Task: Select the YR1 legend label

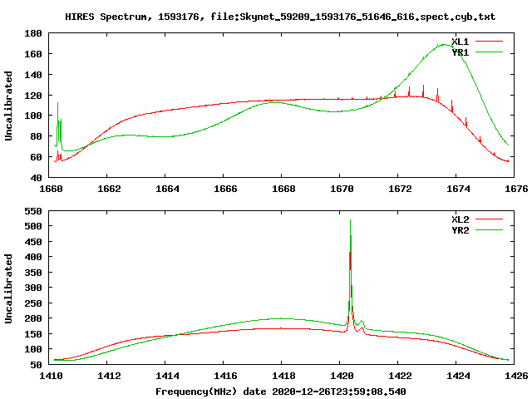Action: pyautogui.click(x=461, y=52)
